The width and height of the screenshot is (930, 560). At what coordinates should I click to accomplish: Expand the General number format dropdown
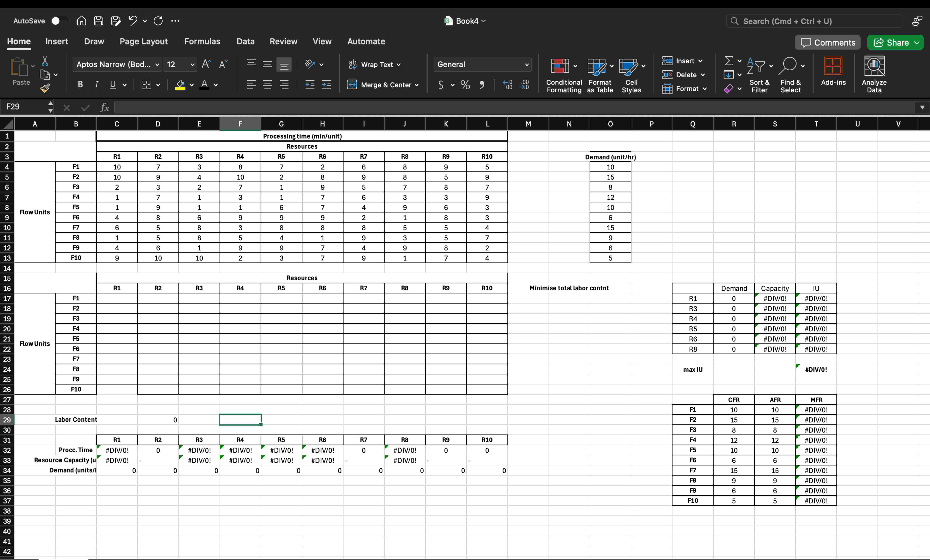527,65
